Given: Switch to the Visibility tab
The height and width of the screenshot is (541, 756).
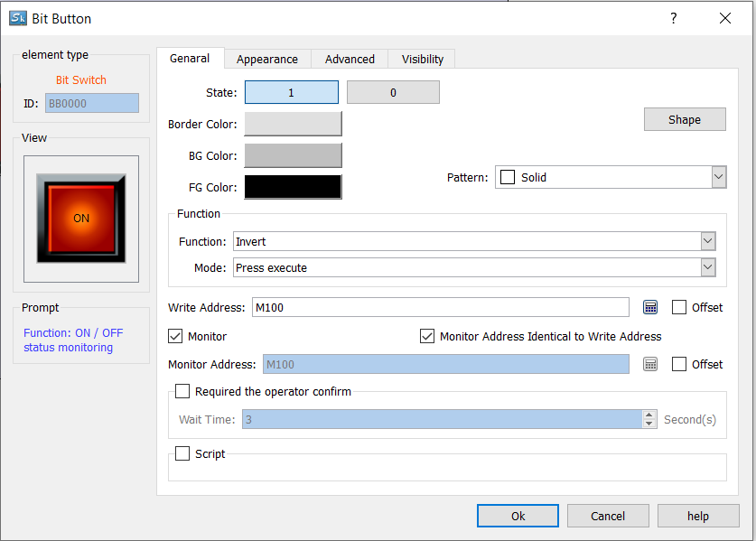Looking at the screenshot, I should coord(423,60).
